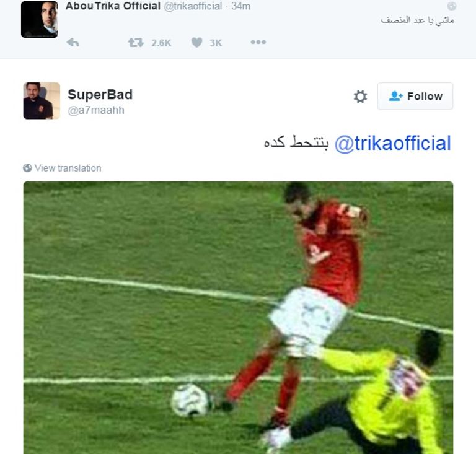This screenshot has width=476, height=454.
Task: Open the attached football match photo
Action: [x=238, y=318]
